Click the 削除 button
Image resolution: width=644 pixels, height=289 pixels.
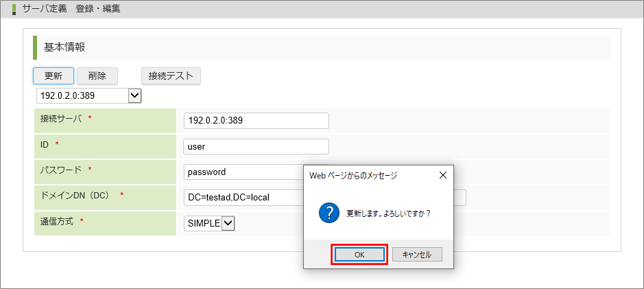click(97, 76)
